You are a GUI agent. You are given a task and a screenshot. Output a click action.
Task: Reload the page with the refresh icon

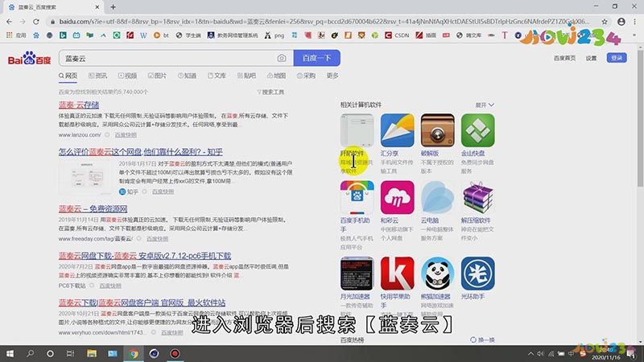[36, 22]
